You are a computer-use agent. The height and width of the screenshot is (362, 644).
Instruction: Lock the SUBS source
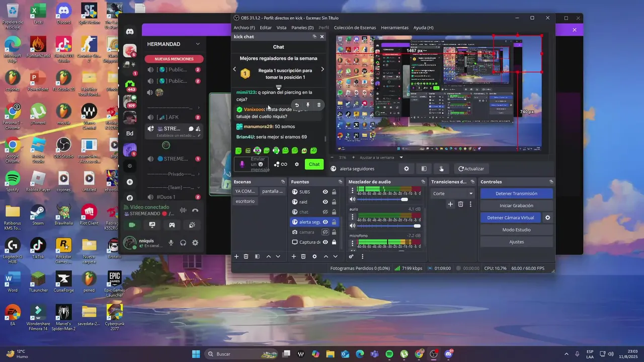pos(334,192)
